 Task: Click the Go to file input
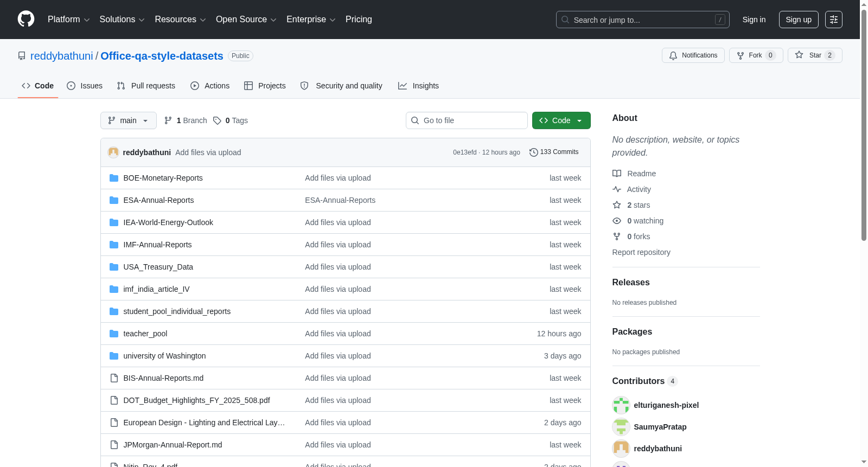(467, 120)
